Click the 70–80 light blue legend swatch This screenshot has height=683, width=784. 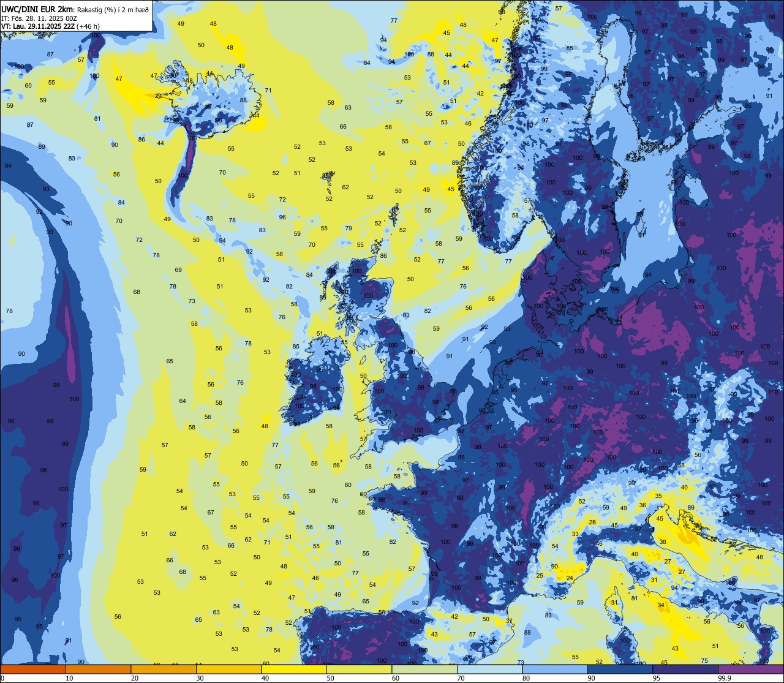pyautogui.click(x=489, y=669)
